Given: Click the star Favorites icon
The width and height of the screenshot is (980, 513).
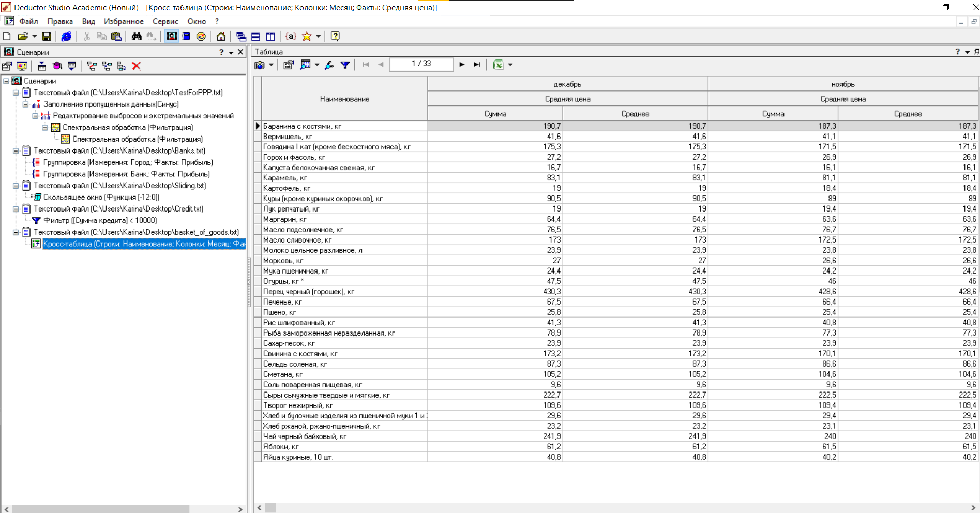Looking at the screenshot, I should point(307,36).
